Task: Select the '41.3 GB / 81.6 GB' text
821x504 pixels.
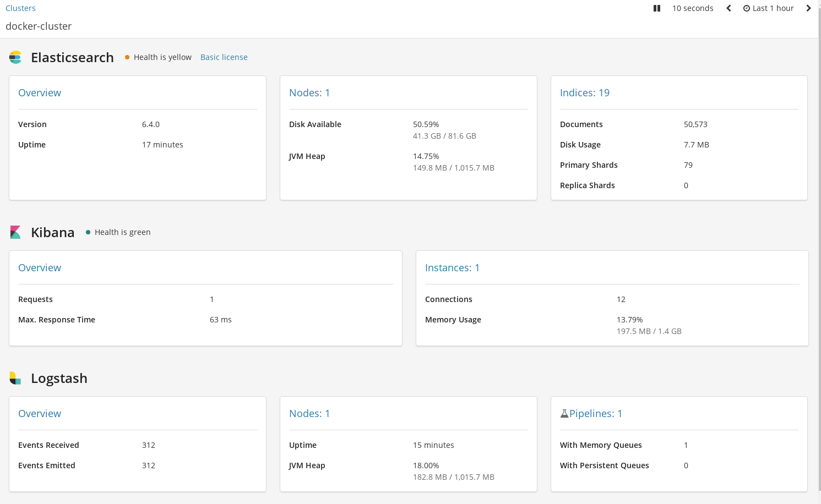Action: pos(444,136)
